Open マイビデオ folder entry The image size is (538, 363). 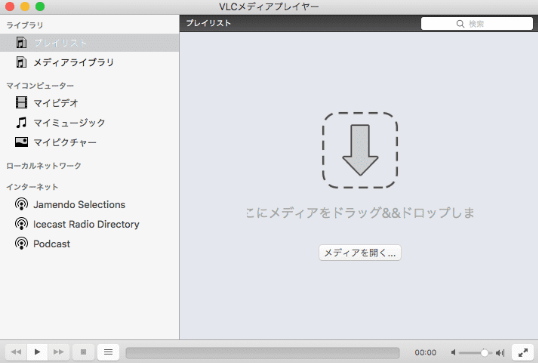[56, 103]
